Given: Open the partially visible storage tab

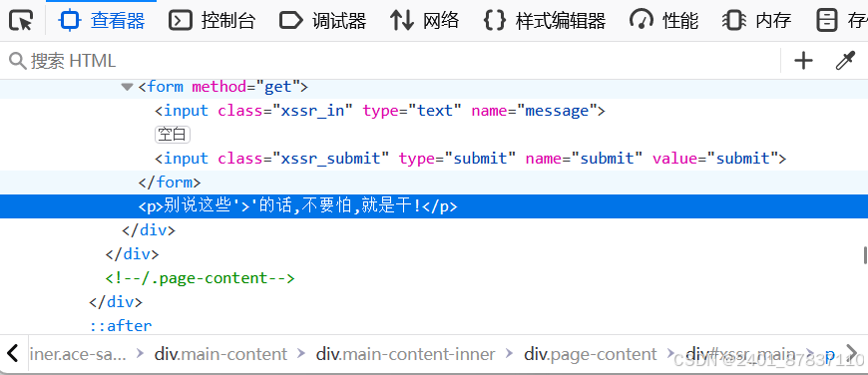Looking at the screenshot, I should pyautogui.click(x=841, y=21).
